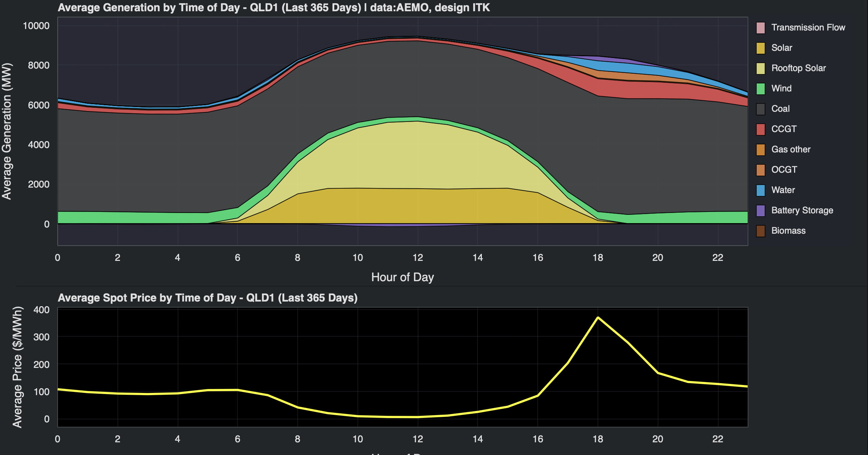Click the Average Spot Price chart title
The image size is (868, 455).
click(x=207, y=298)
